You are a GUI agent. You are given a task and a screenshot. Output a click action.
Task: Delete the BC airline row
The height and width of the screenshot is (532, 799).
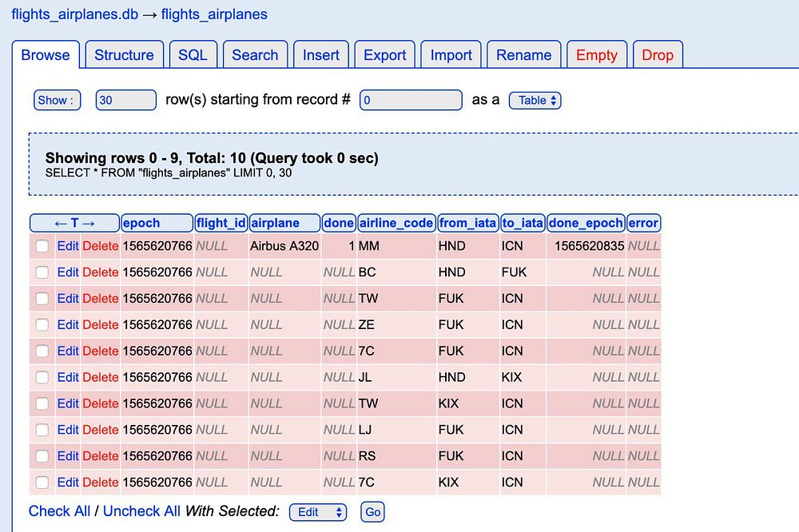[x=101, y=272]
